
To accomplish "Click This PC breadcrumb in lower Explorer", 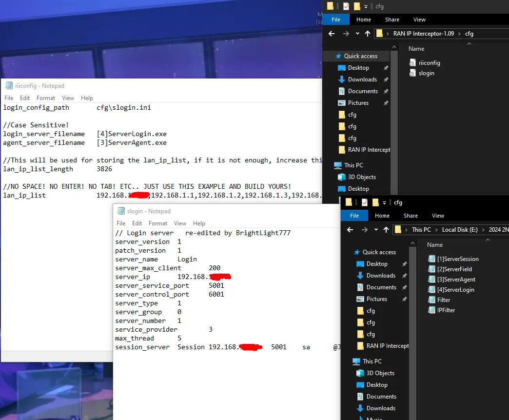I will pos(421,230).
